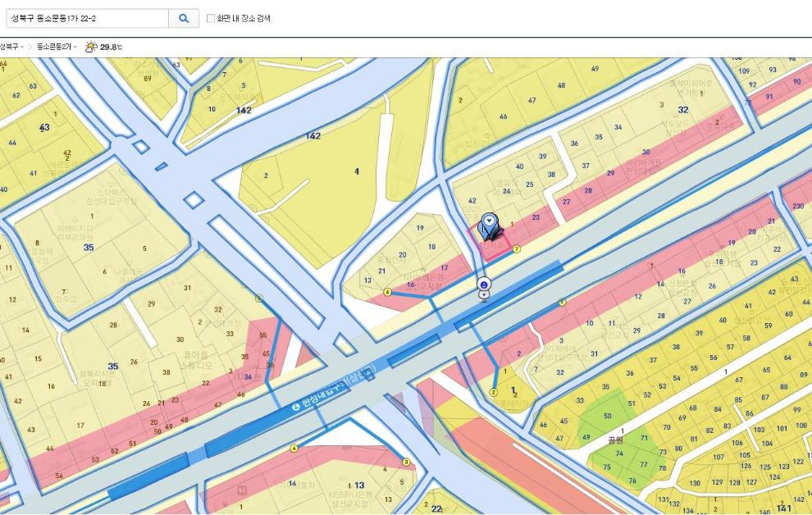This screenshot has height=515, width=812.
Task: Click the street view character marker
Action: click(484, 289)
